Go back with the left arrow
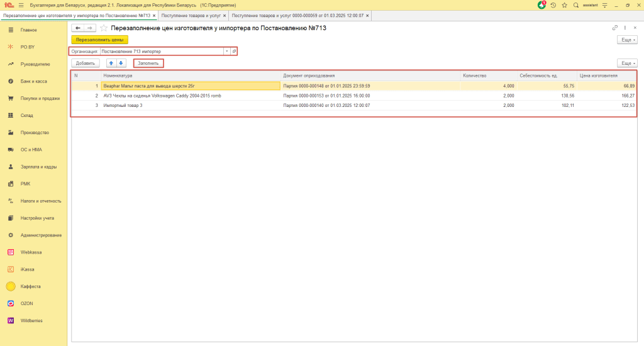Viewport: 644px width, 346px height. [x=77, y=28]
